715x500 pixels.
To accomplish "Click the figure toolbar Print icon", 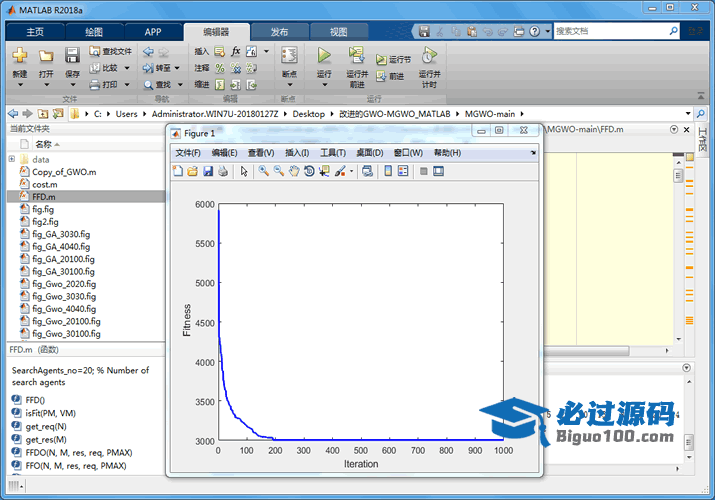I will 223,171.
